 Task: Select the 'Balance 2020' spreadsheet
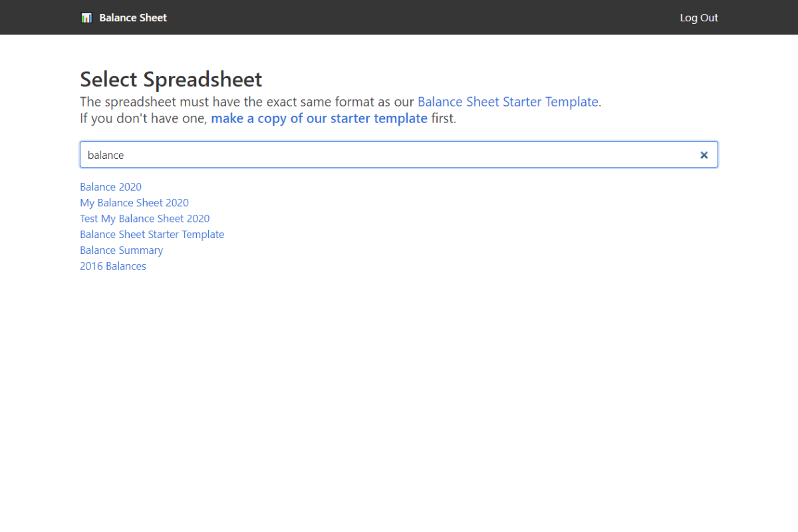point(110,187)
